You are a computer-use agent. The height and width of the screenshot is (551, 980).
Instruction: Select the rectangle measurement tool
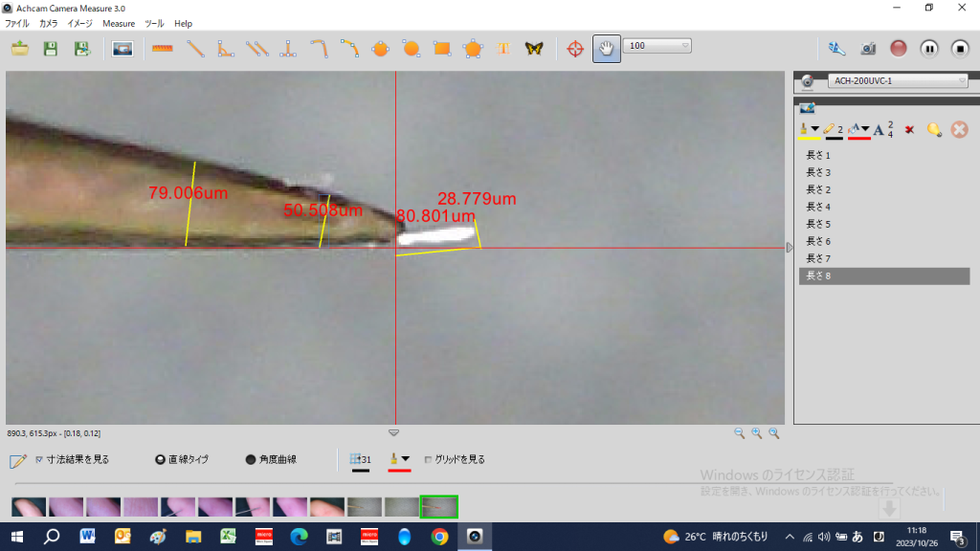[442, 48]
